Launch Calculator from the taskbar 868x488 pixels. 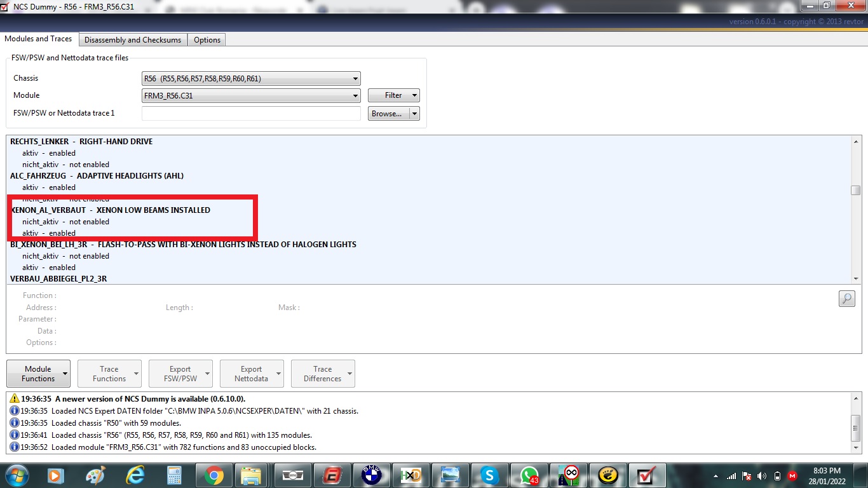[173, 475]
